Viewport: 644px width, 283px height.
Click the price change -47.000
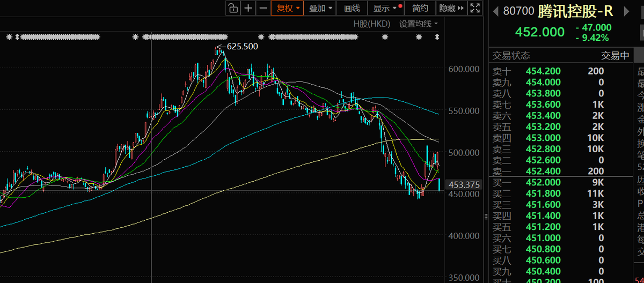593,27
